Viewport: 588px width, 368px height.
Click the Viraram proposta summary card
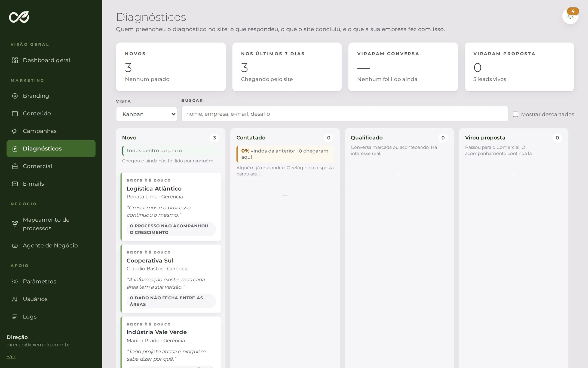[519, 67]
